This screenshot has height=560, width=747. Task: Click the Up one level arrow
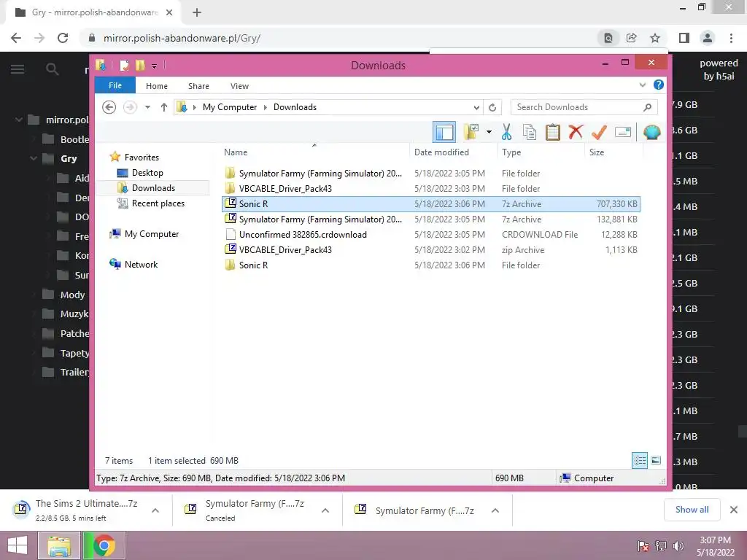[164, 107]
